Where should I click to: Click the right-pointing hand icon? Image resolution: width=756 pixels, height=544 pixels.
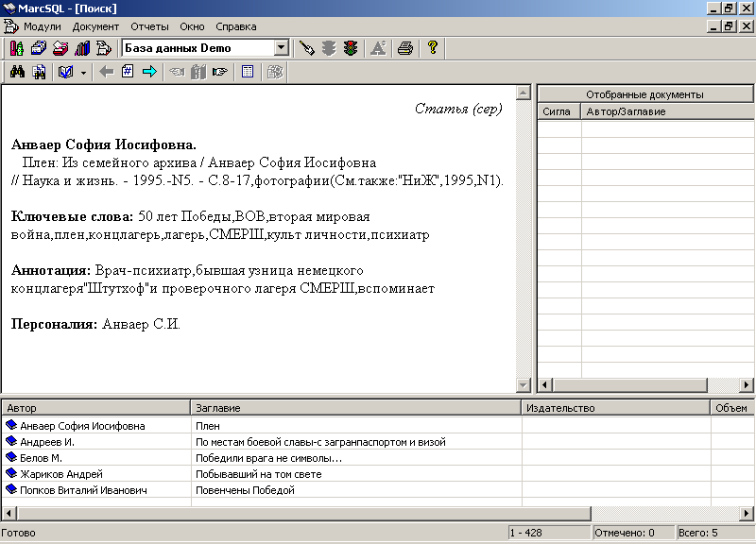point(220,72)
